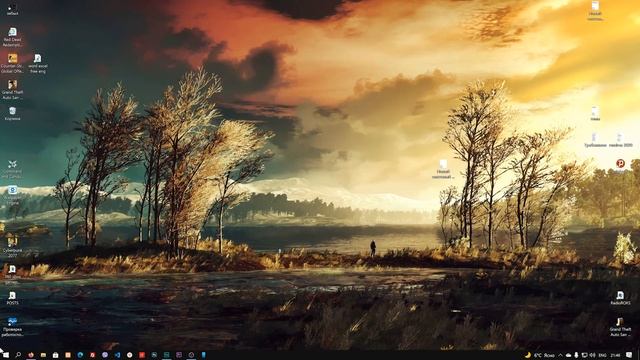The height and width of the screenshot is (360, 640).
Task: Open Microsoft Store from the taskbar
Action: pyautogui.click(x=56, y=355)
